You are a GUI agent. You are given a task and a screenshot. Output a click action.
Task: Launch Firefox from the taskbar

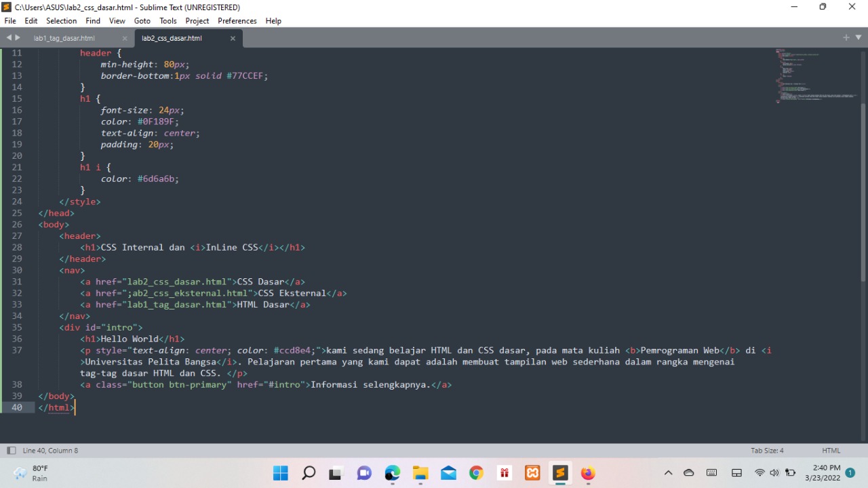(x=588, y=473)
